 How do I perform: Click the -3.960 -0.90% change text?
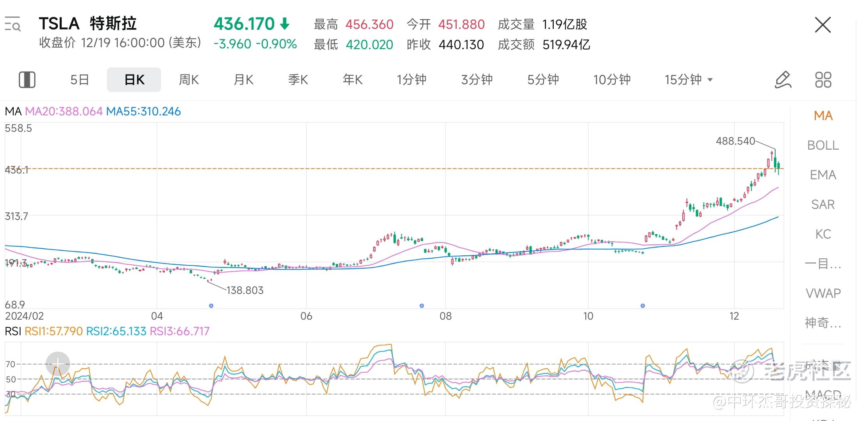(255, 44)
